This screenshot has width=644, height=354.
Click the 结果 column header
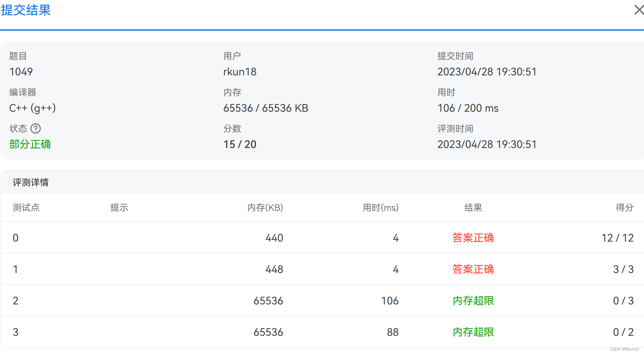[x=473, y=208]
